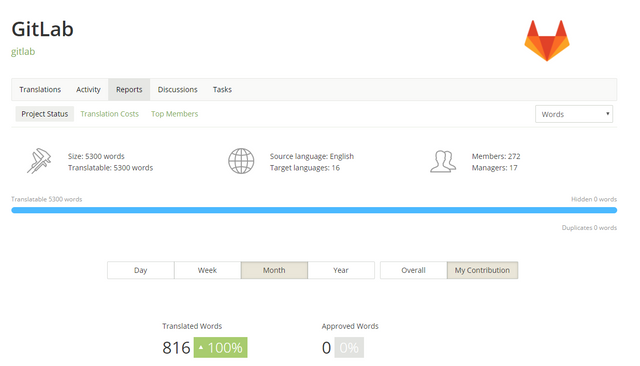Screen dimensions: 640x366
Task: Click the grey 0% badge
Action: point(349,348)
